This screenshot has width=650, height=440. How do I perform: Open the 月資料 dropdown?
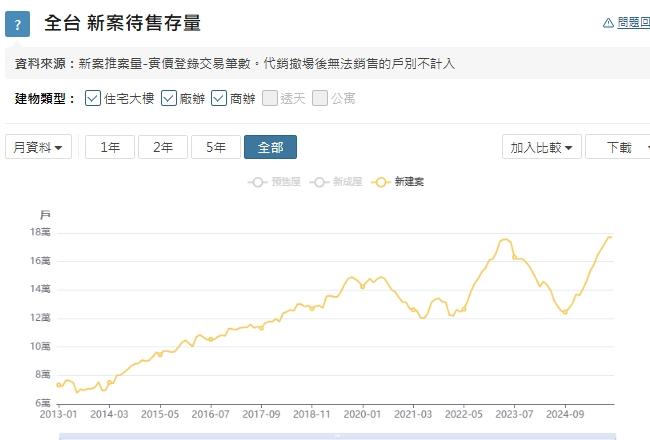click(x=39, y=147)
